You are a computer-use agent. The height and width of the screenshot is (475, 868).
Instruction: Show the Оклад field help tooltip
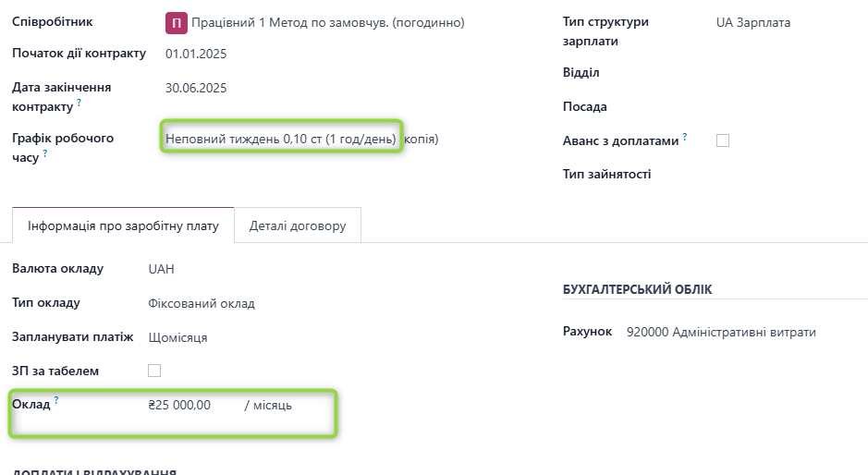(56, 400)
